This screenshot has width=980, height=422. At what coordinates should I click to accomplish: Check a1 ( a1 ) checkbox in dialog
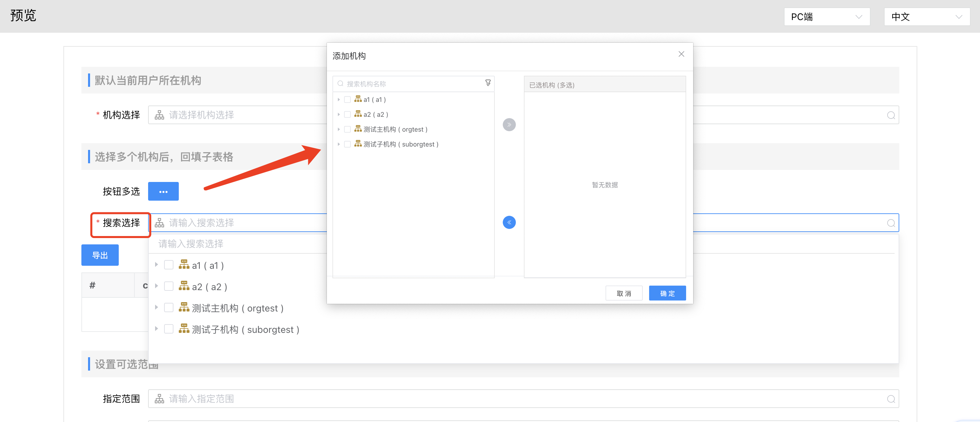[x=347, y=100]
